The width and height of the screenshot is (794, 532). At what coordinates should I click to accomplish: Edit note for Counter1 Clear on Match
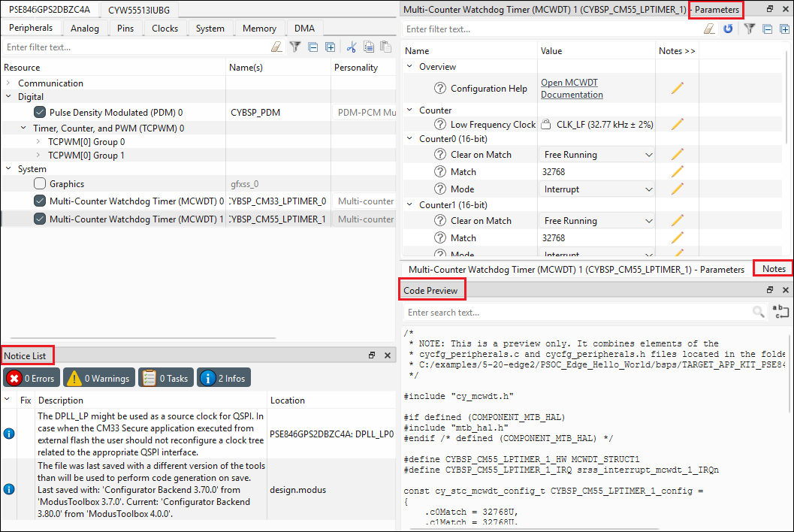(678, 220)
